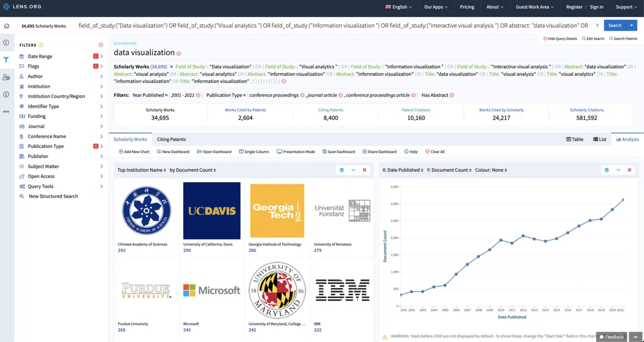Open the info icon in the left sidebar

pos(6,94)
